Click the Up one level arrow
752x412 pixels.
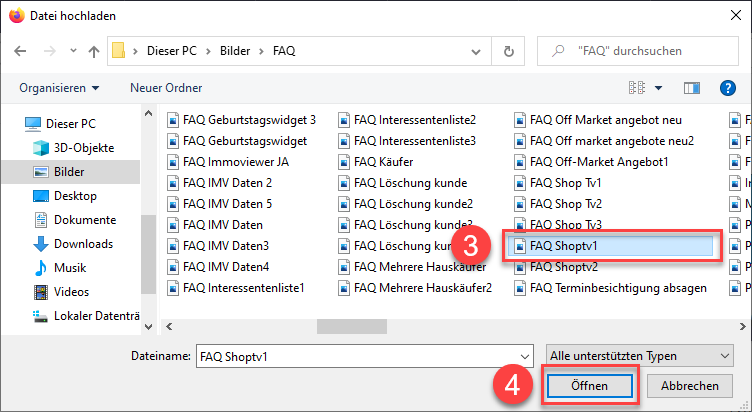tap(94, 51)
